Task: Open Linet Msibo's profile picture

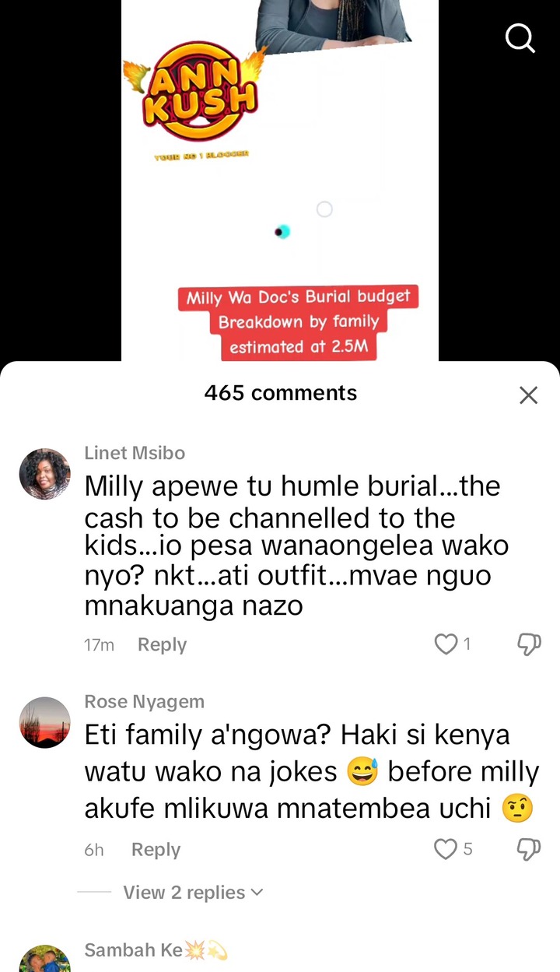Action: 45,474
